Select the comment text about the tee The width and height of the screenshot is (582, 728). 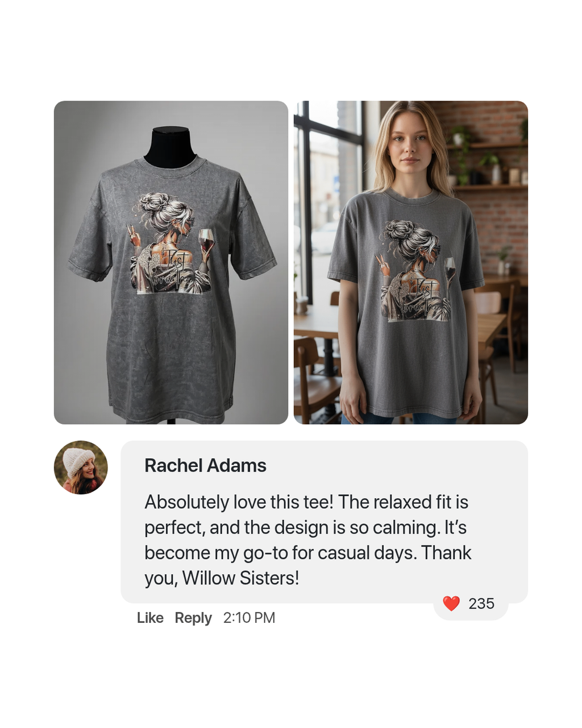coord(307,540)
